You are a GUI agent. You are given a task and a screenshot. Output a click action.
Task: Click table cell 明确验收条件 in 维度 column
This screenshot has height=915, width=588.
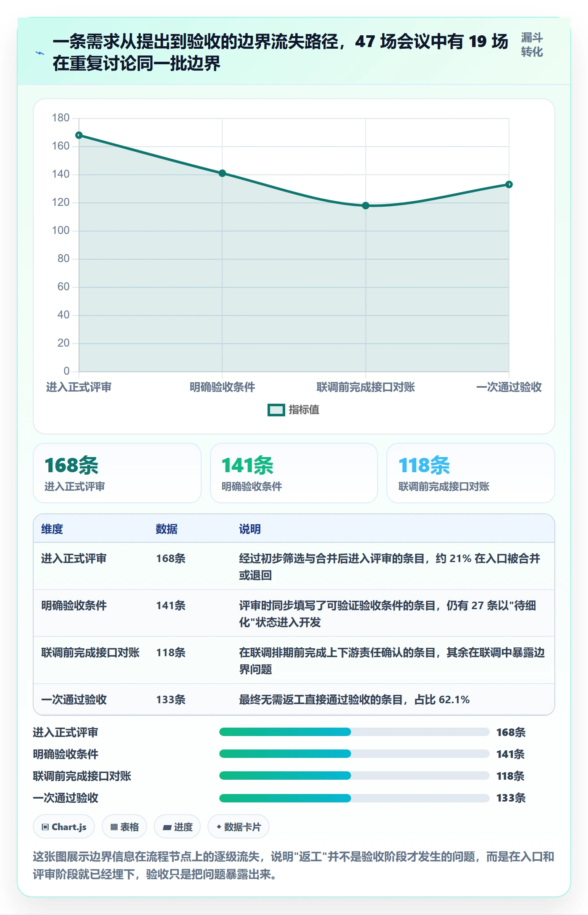[74, 605]
